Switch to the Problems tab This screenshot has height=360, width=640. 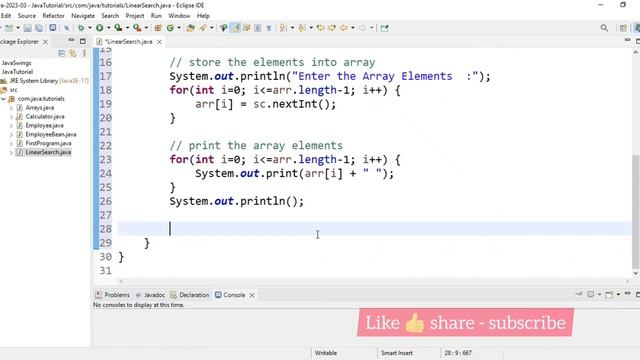(x=113, y=295)
